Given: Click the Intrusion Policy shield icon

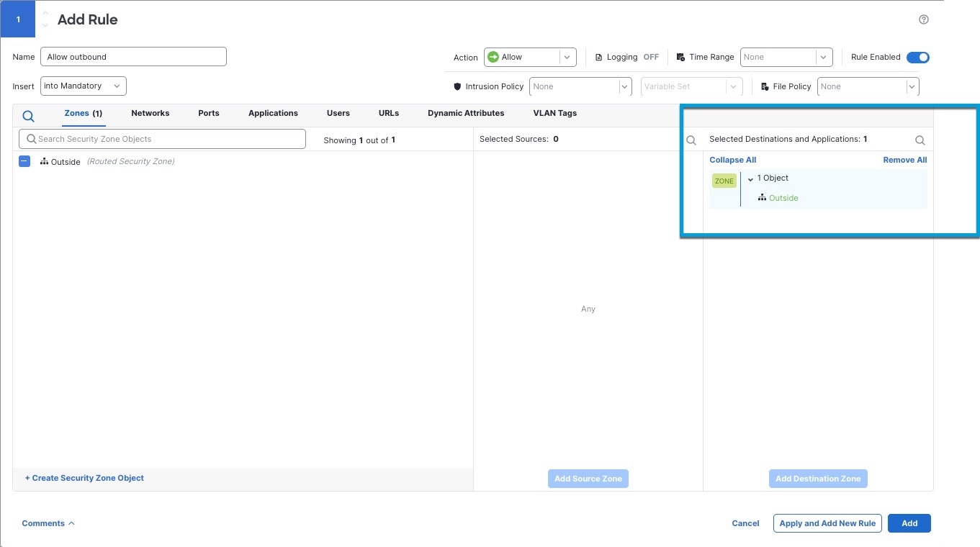Looking at the screenshot, I should tap(457, 86).
